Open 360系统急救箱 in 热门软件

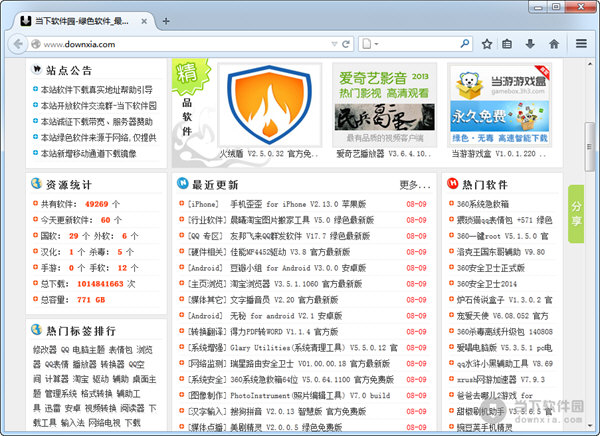coord(483,204)
